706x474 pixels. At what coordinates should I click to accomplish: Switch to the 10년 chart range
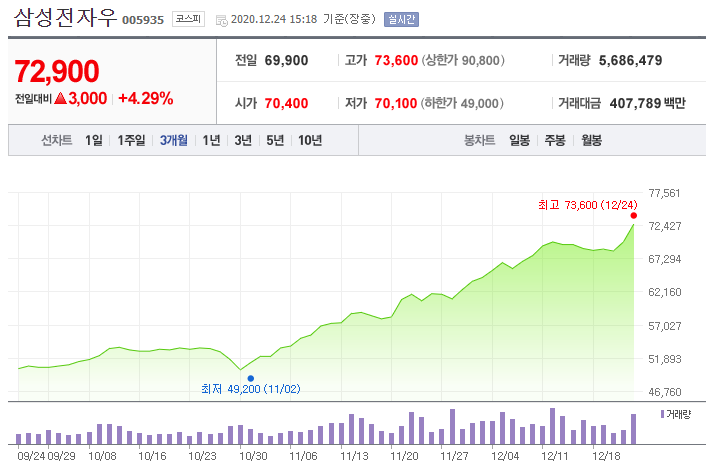pos(310,140)
